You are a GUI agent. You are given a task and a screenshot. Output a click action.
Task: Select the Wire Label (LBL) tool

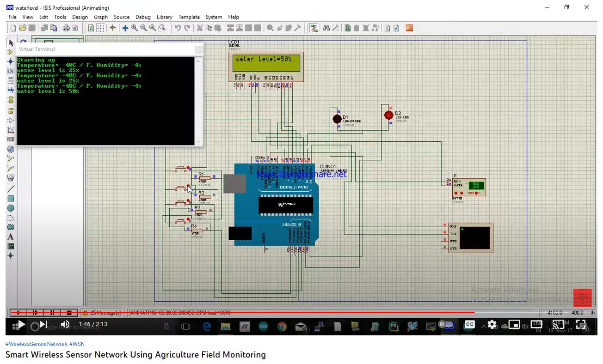tap(11, 71)
